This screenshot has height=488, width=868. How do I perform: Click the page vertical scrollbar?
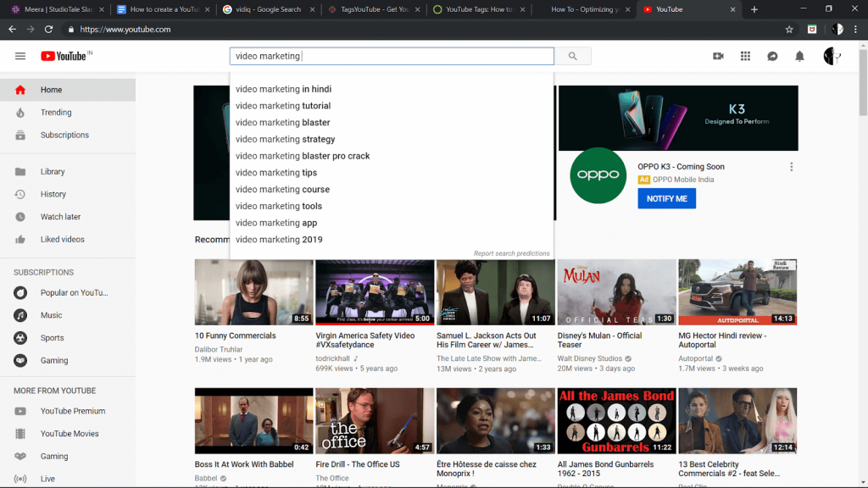863,83
